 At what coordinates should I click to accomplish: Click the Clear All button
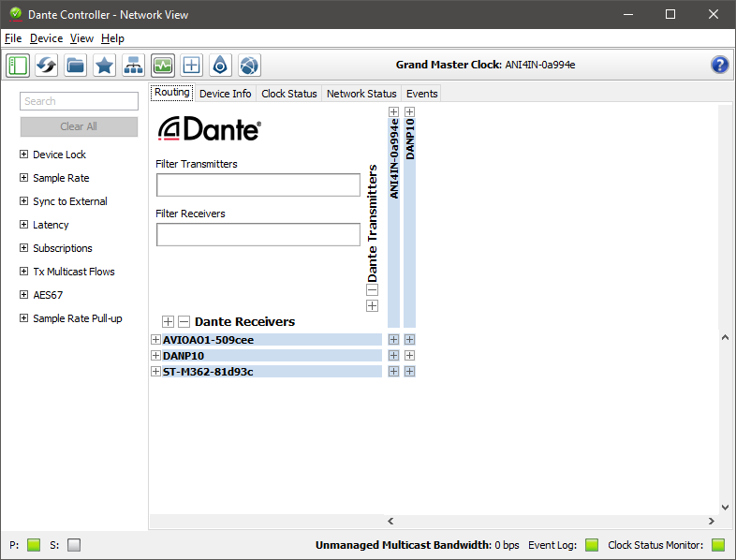click(x=79, y=126)
